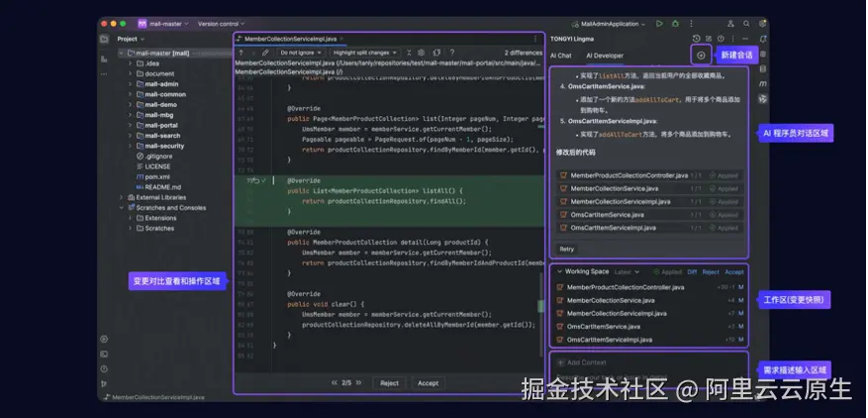Close the MemberCollectionServiceImpl.java editor tab

coord(341,39)
